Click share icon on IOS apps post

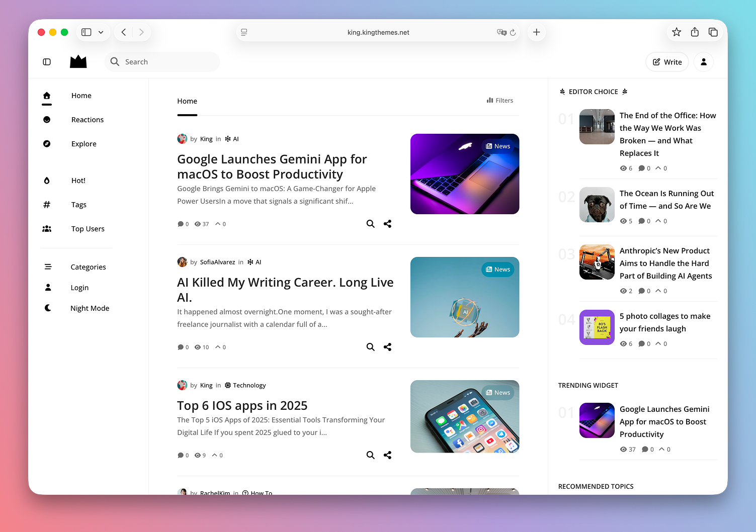[387, 455]
